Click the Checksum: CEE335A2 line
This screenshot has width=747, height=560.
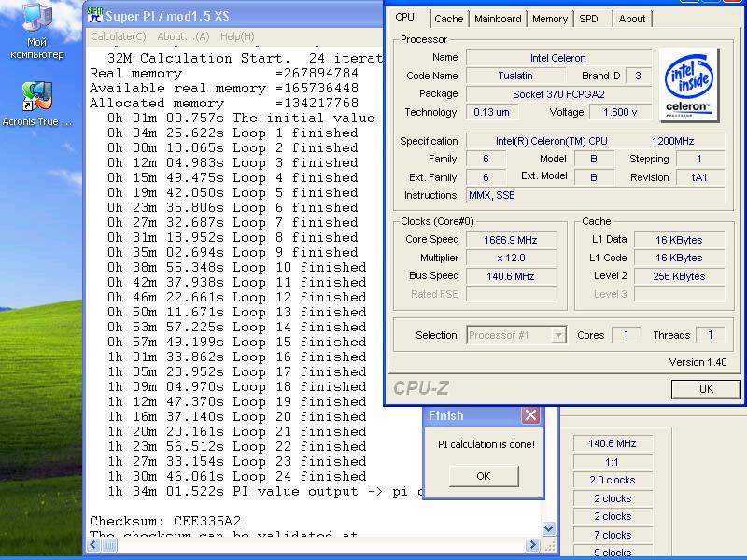tap(165, 521)
